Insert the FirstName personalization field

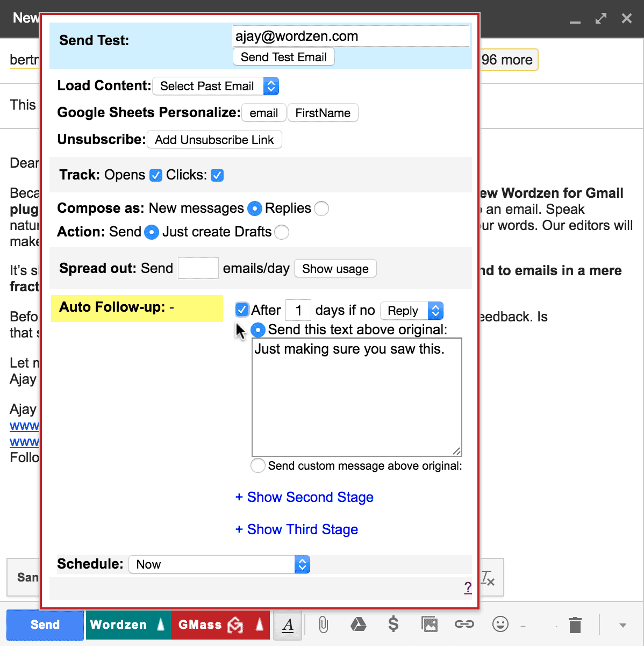[x=323, y=113]
